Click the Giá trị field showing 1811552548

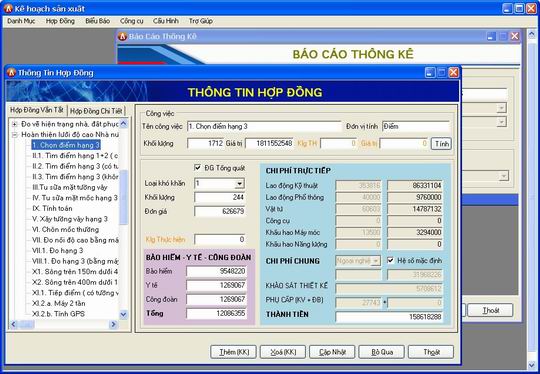[x=270, y=143]
